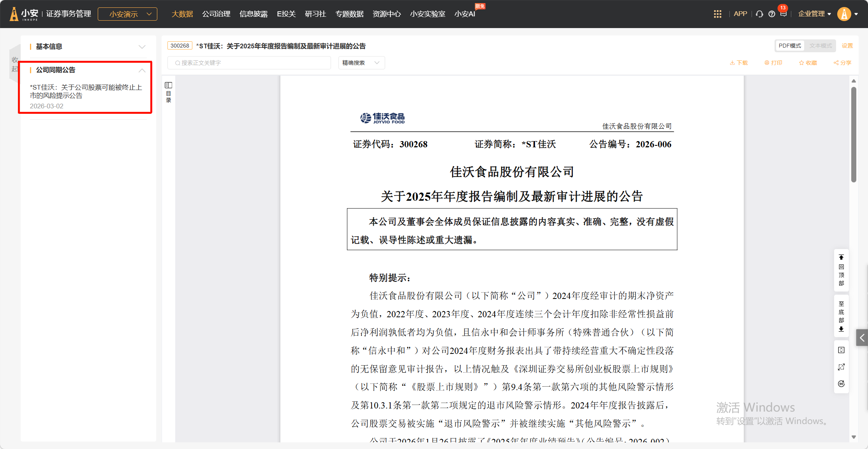Image resolution: width=868 pixels, height=449 pixels.
Task: Click the document vertical scrollbar thumb
Action: pyautogui.click(x=854, y=134)
